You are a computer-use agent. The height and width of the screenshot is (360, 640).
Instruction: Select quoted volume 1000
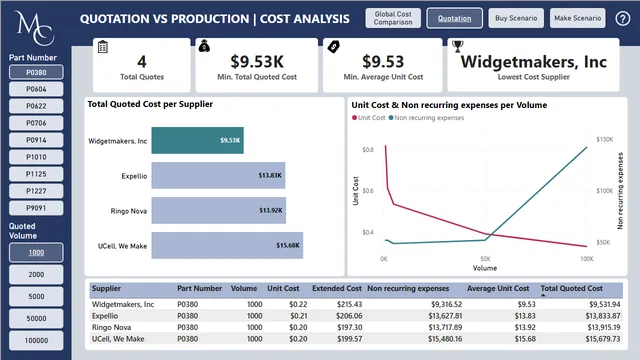[36, 252]
